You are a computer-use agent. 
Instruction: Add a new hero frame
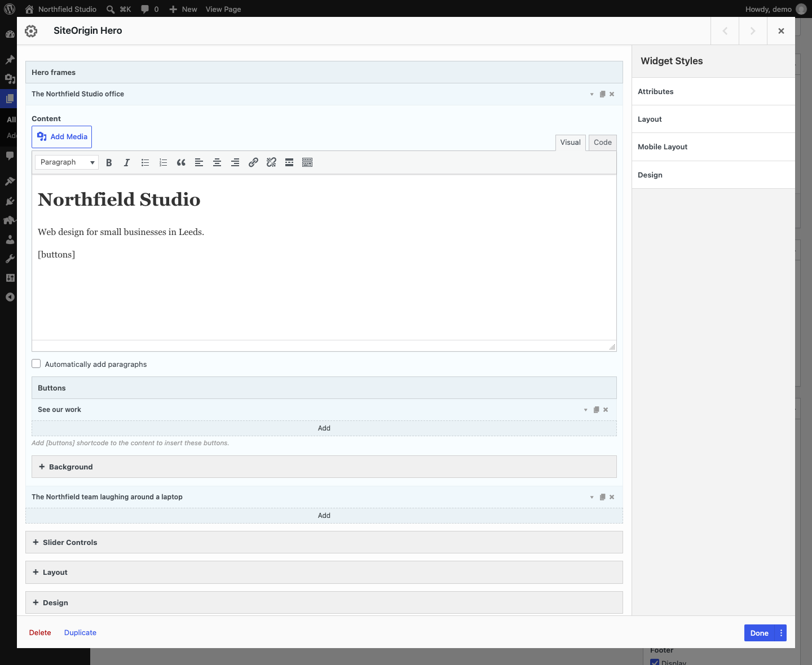coord(324,516)
